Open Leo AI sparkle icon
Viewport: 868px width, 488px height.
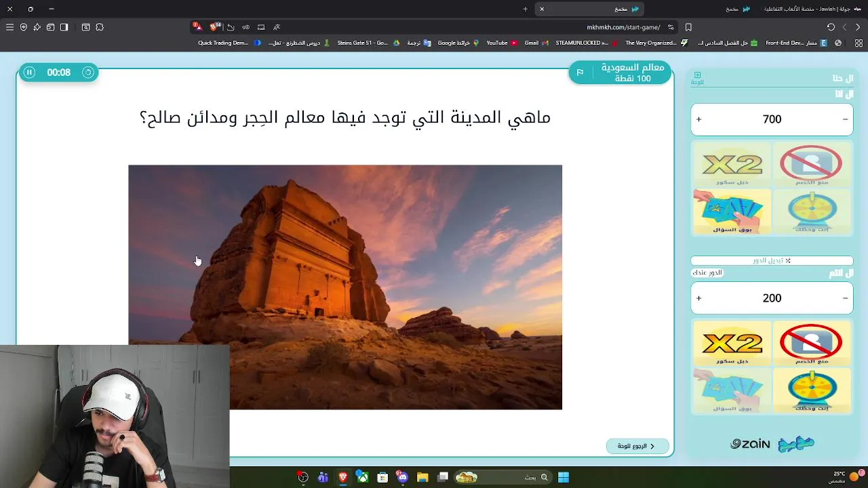coord(37,27)
